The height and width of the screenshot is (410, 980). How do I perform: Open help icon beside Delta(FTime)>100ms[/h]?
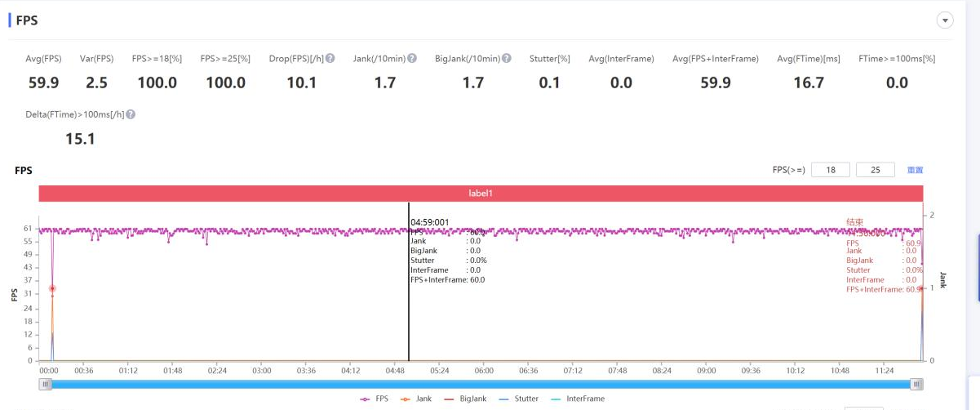pos(131,114)
